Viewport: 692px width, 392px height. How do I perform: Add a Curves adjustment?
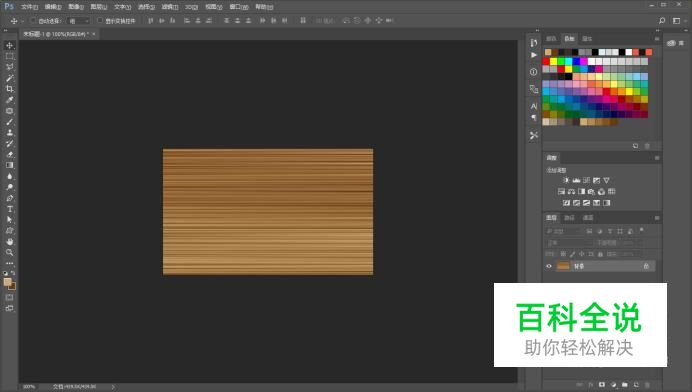point(587,180)
